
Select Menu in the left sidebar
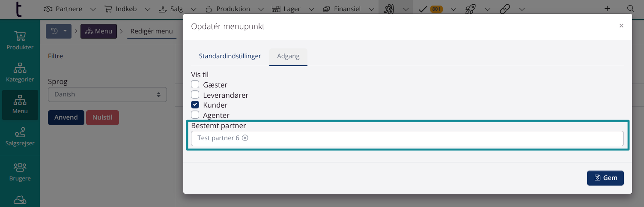20,105
